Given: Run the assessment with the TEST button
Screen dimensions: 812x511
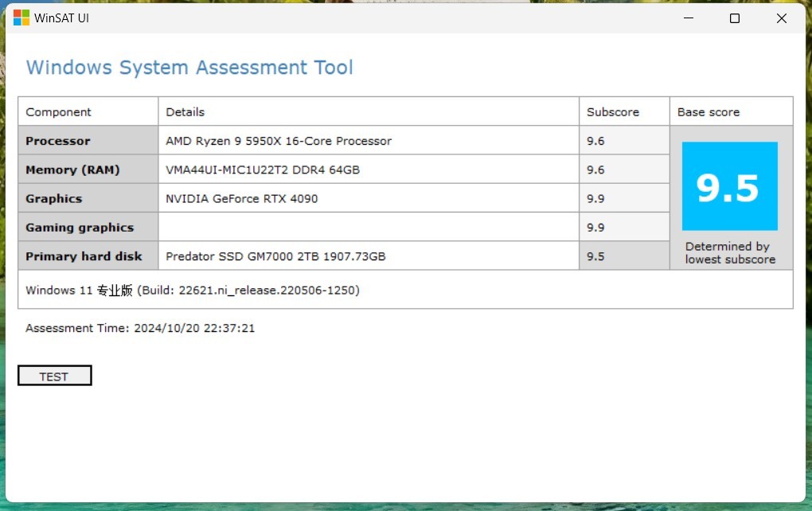Looking at the screenshot, I should (55, 376).
